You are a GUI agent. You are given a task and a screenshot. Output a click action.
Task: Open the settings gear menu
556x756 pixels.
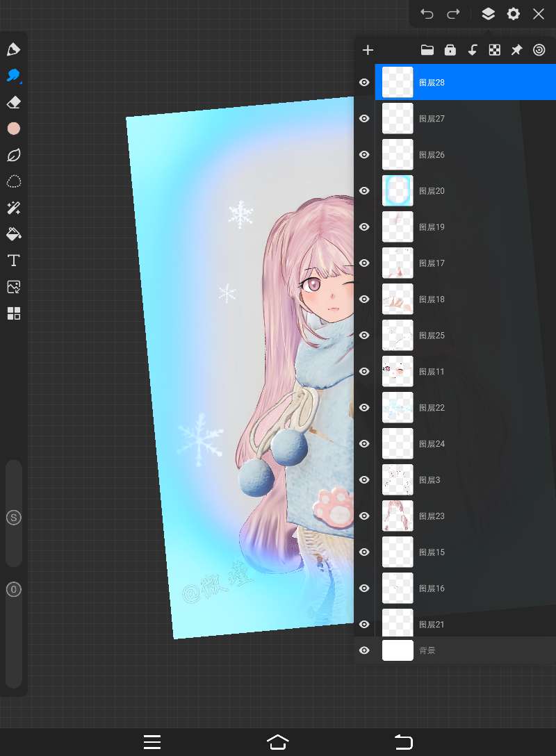point(514,14)
